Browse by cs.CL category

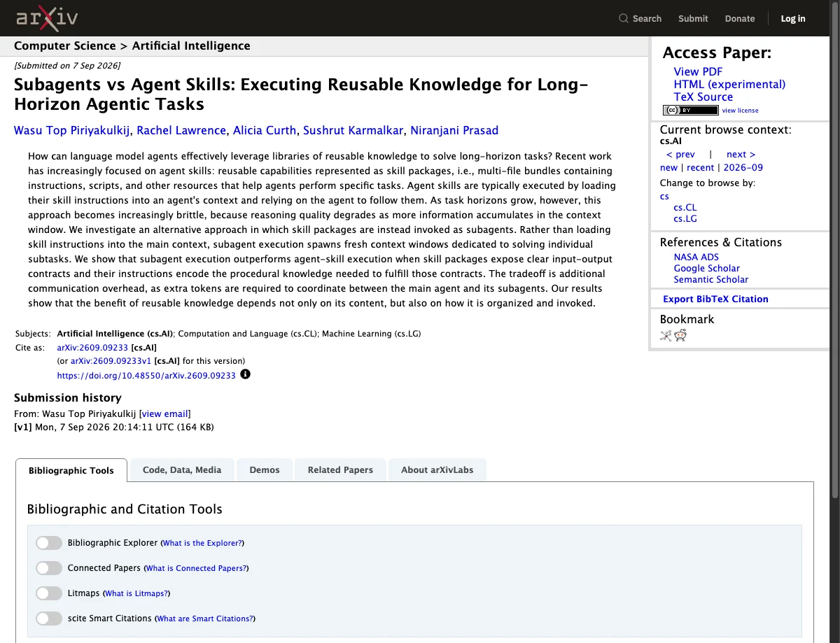tap(685, 207)
